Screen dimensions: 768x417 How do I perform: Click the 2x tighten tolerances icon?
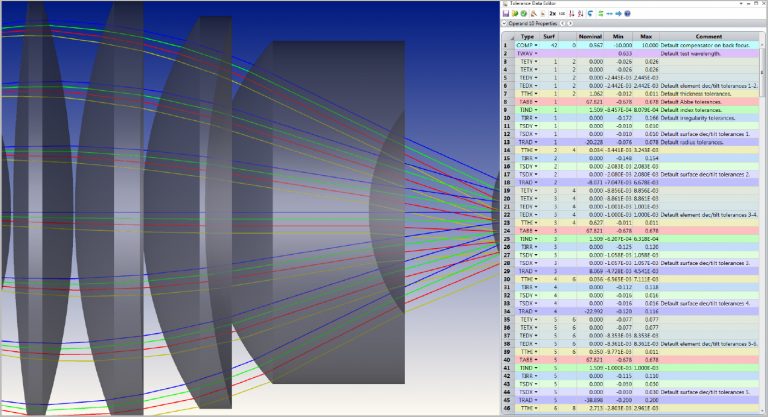[552, 14]
